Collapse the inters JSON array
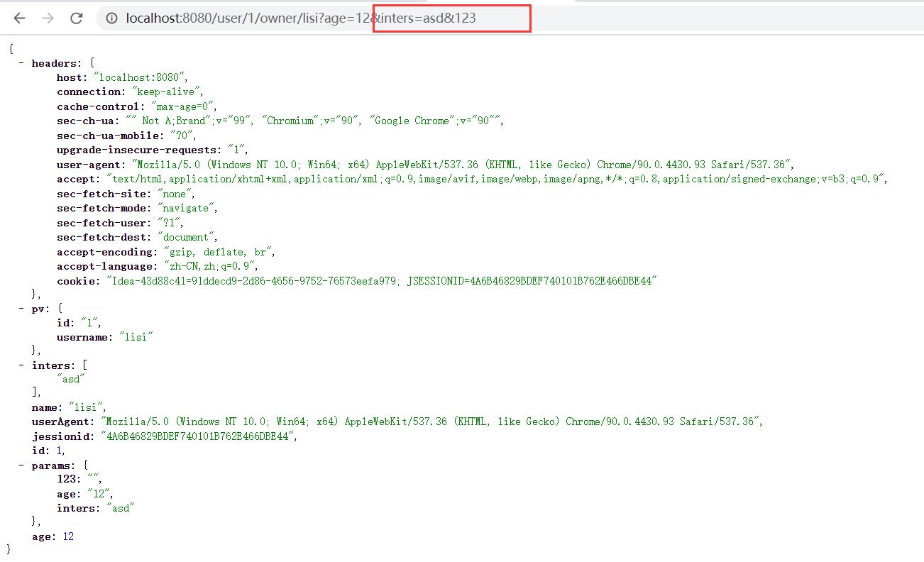 coord(21,365)
